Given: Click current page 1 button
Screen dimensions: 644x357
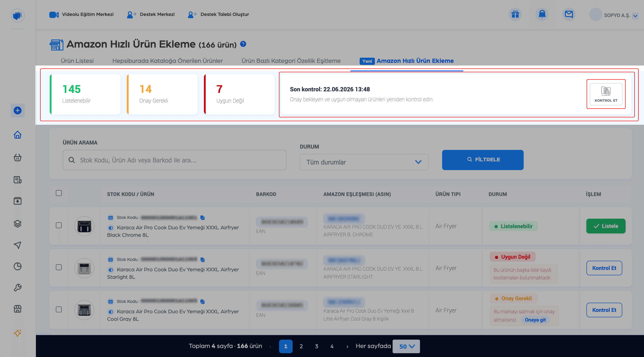Looking at the screenshot, I should point(286,346).
